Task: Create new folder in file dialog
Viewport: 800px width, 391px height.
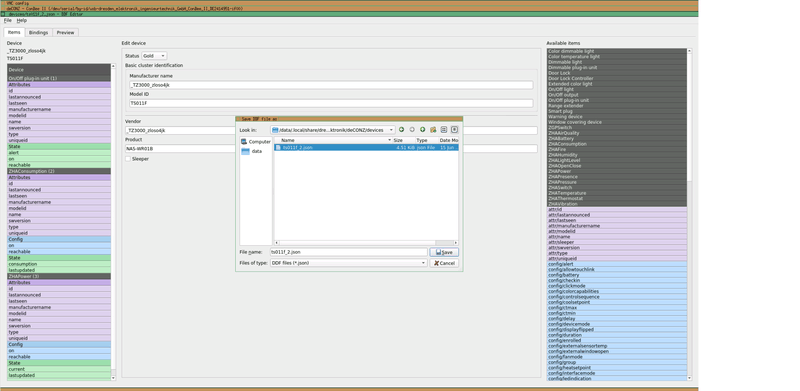Action: pyautogui.click(x=433, y=130)
